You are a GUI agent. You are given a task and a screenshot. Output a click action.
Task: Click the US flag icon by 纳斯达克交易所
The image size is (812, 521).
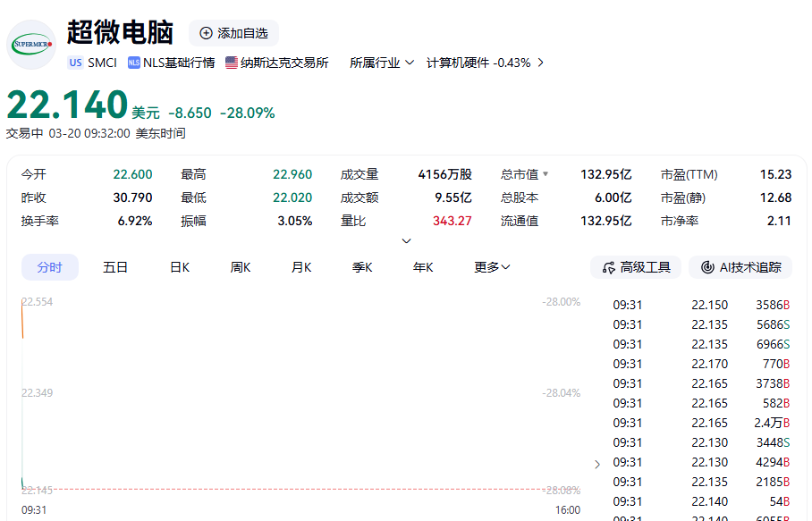pos(232,63)
